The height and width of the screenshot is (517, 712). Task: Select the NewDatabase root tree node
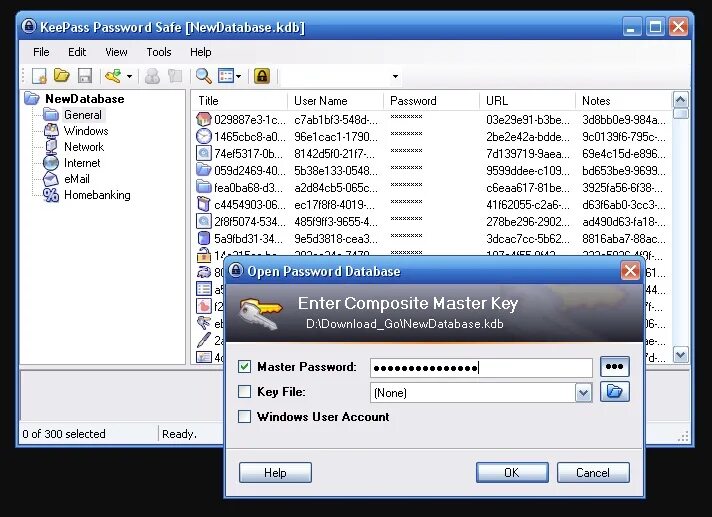84,99
